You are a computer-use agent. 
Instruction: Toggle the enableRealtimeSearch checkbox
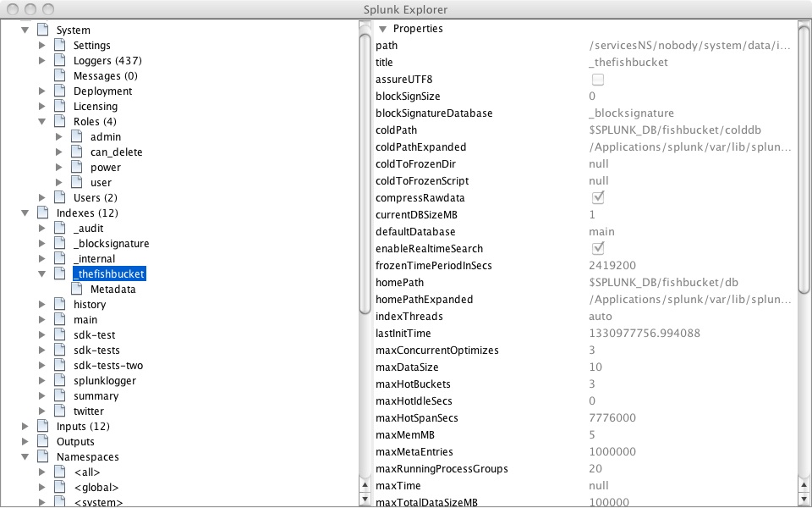click(598, 249)
